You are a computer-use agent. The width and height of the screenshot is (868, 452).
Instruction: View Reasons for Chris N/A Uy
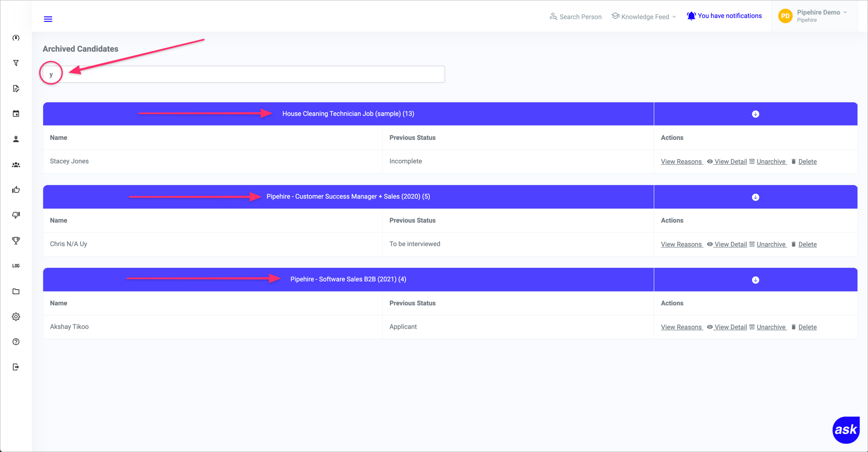pyautogui.click(x=681, y=244)
